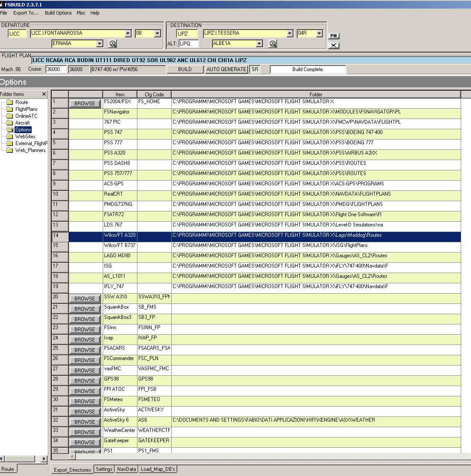Image resolution: width=471 pixels, height=476 pixels.
Task: Click the AUTO GENERATE button
Action: (226, 69)
